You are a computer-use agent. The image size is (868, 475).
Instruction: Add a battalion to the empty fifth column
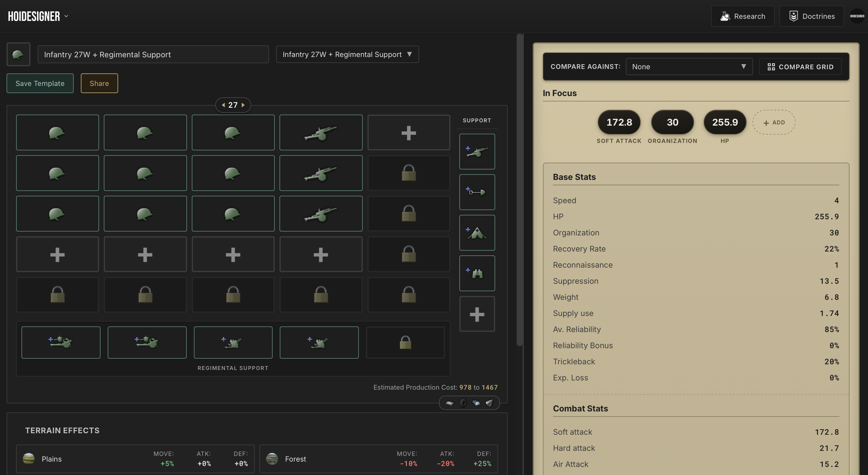[409, 132]
